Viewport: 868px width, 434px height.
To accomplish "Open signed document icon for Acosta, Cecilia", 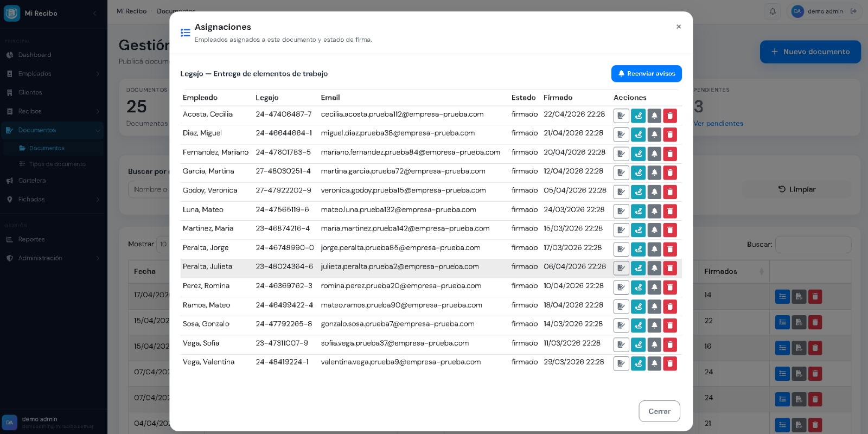I will [621, 116].
